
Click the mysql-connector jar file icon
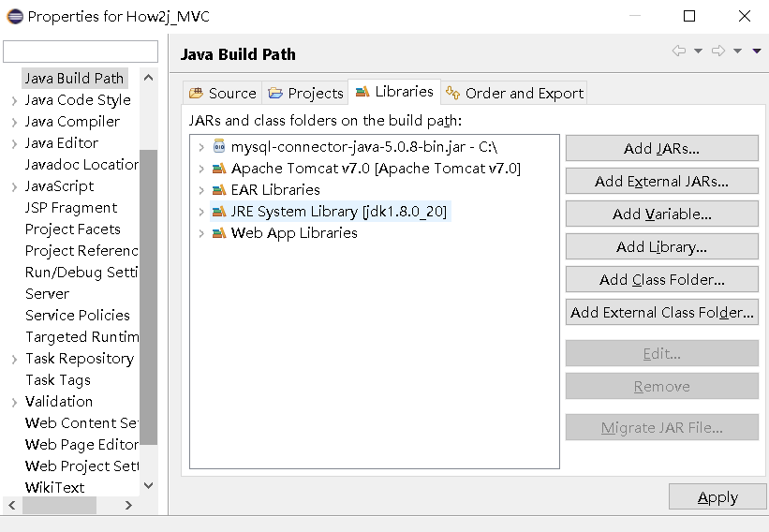pyautogui.click(x=219, y=146)
